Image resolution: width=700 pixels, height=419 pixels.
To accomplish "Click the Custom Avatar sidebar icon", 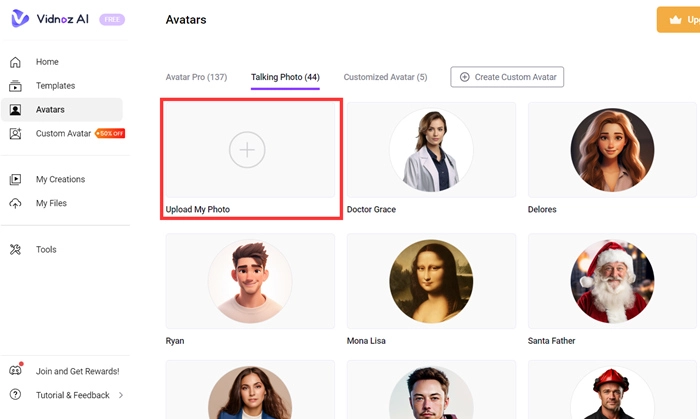I will 15,134.
